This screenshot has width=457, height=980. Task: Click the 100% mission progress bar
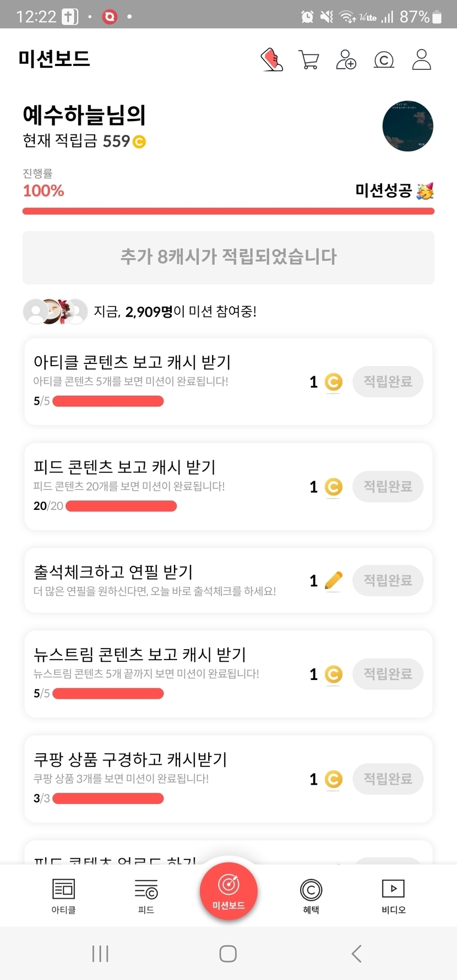pyautogui.click(x=228, y=211)
